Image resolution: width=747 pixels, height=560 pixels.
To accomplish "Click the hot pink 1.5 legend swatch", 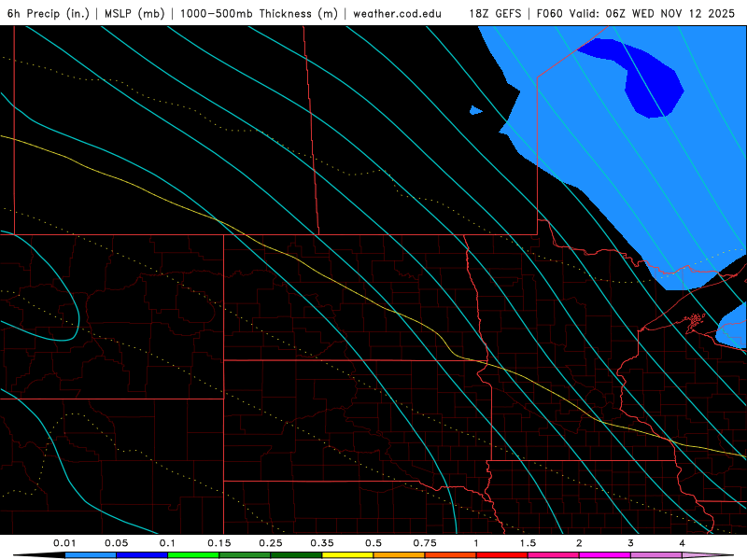I will click(554, 555).
